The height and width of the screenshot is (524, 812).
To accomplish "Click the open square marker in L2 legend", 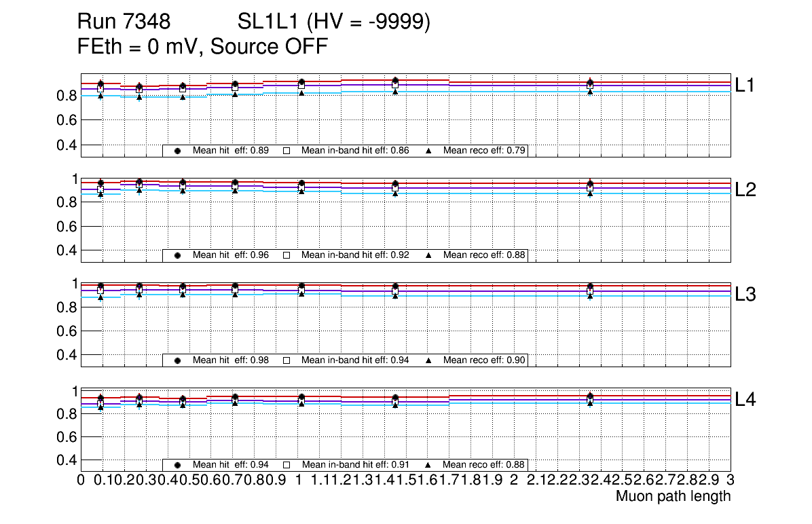I will (287, 255).
